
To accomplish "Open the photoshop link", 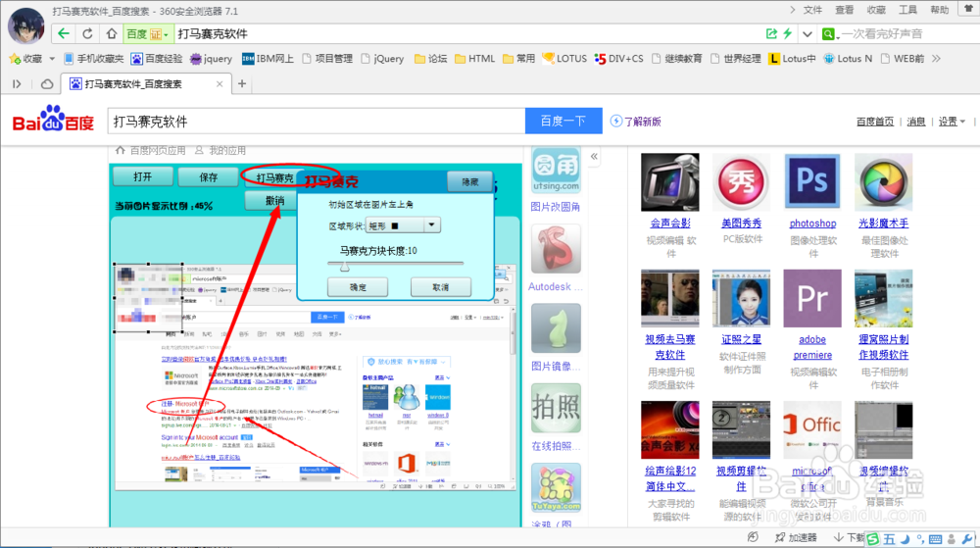I will (812, 224).
